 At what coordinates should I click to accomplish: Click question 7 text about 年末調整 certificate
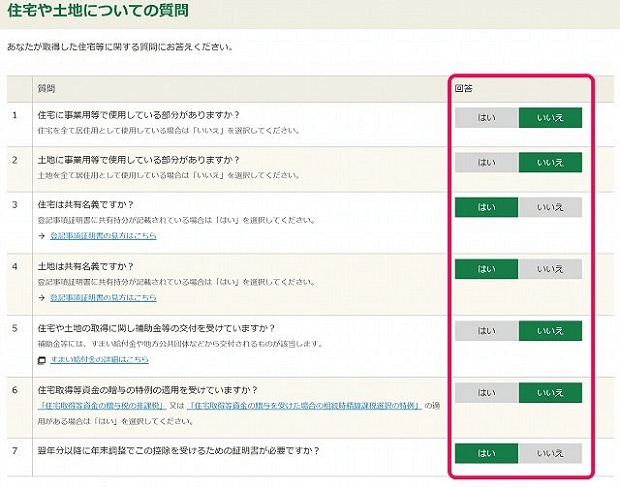pos(178,451)
